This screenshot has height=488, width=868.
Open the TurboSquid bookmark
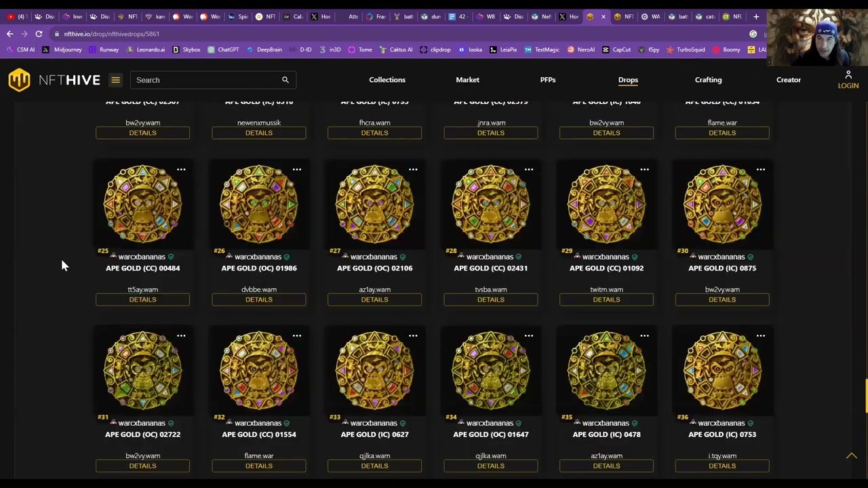point(686,49)
